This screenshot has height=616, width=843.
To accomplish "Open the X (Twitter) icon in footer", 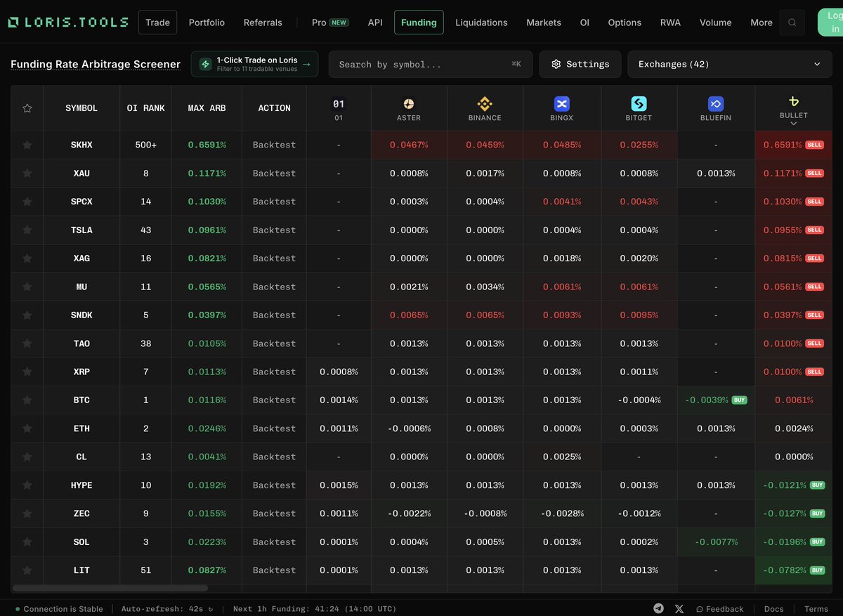I will [679, 609].
